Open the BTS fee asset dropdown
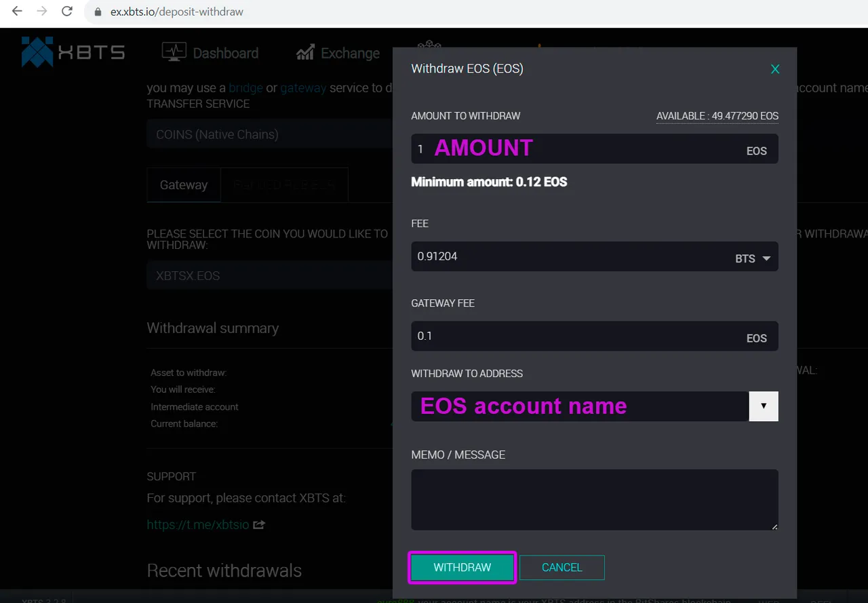This screenshot has width=868, height=603. coord(753,258)
